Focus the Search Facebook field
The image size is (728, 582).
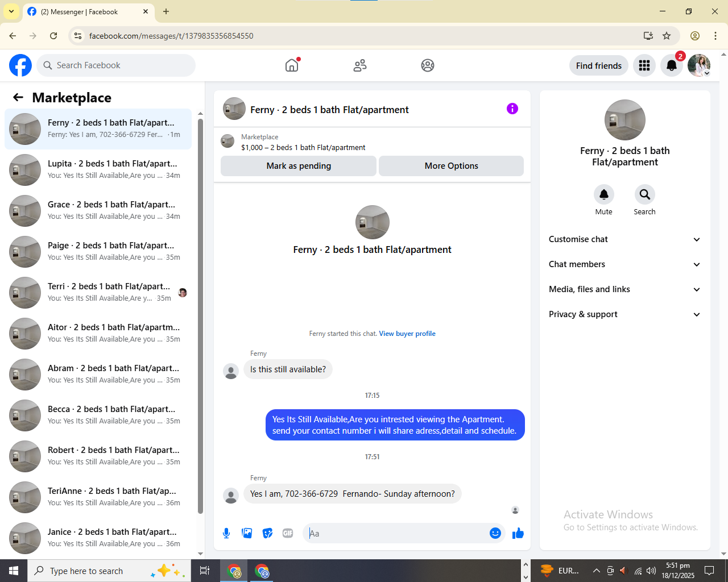pos(116,65)
